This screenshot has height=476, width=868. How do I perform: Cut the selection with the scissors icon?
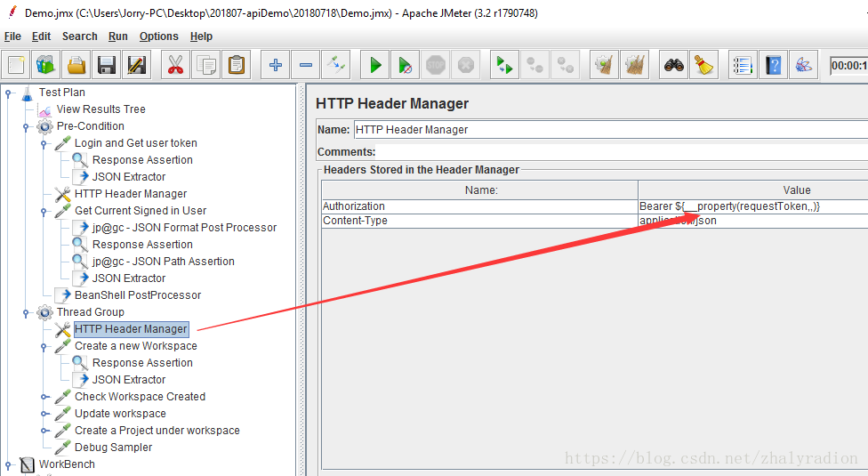coord(175,65)
